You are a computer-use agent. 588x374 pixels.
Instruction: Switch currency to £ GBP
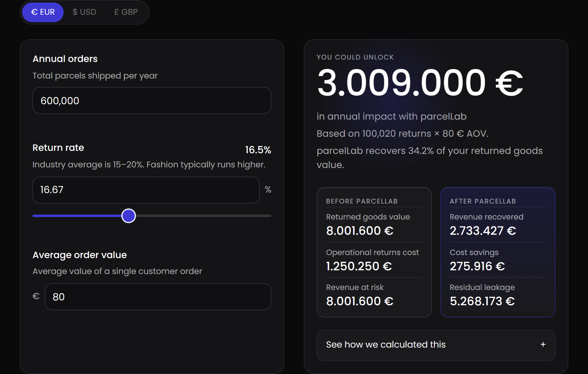point(126,12)
